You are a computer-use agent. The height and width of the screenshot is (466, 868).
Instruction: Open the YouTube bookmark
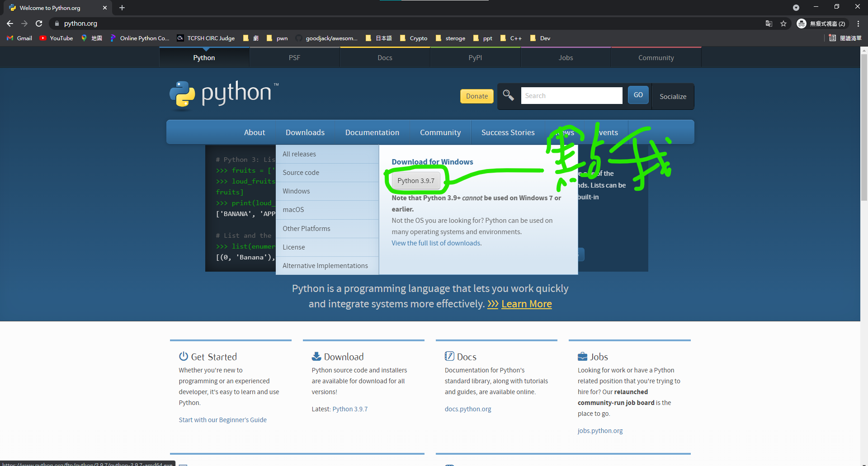click(57, 38)
